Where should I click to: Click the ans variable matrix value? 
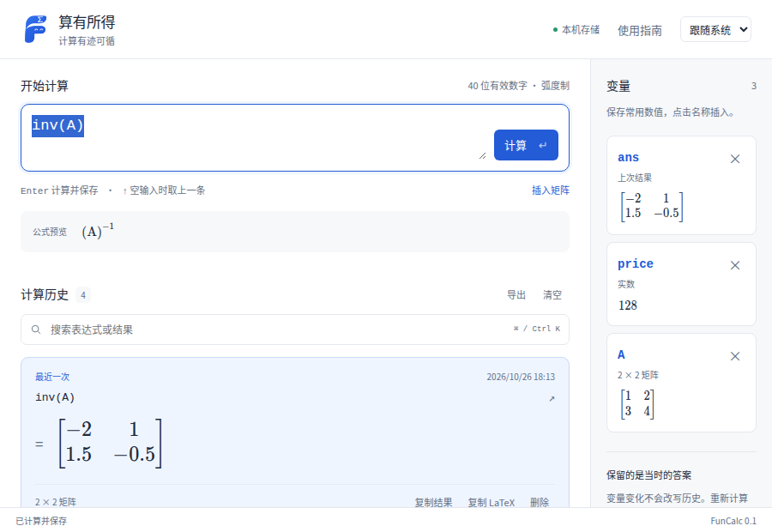click(651, 206)
